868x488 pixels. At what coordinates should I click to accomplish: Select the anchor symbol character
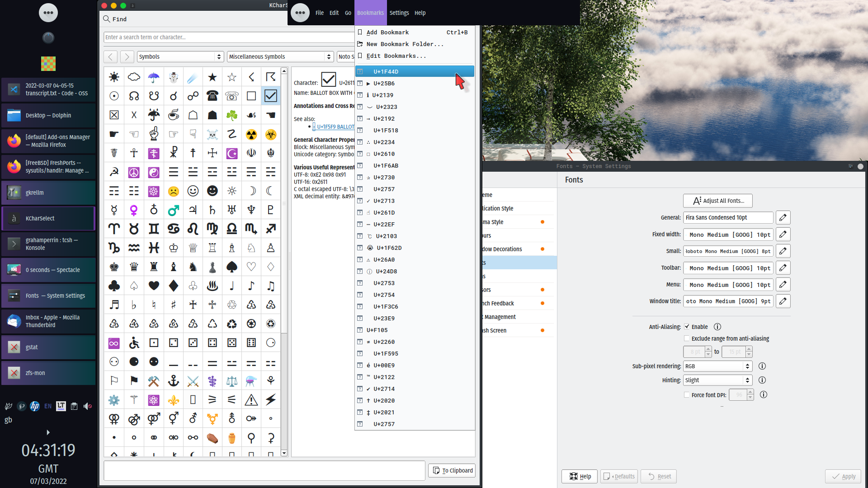[173, 380]
